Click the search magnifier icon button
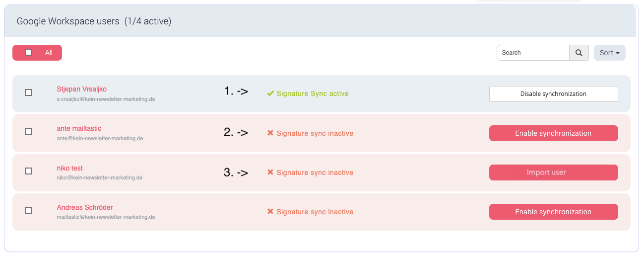This screenshot has width=644, height=258. 579,53
